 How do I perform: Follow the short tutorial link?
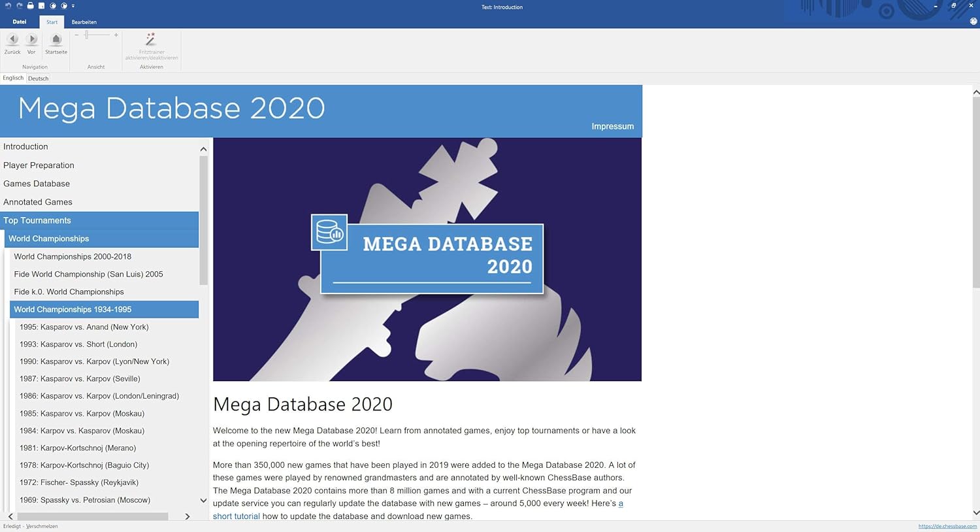(236, 516)
